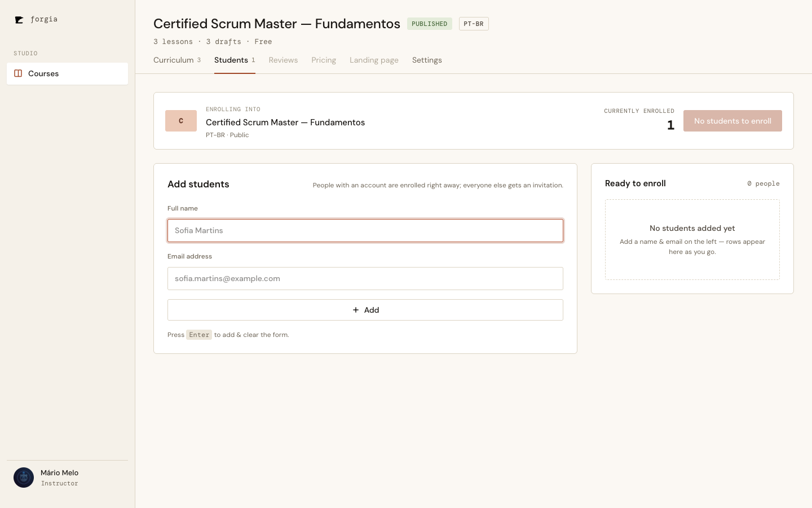Click the Mário Melo instructor name
The height and width of the screenshot is (508, 812).
pos(59,473)
